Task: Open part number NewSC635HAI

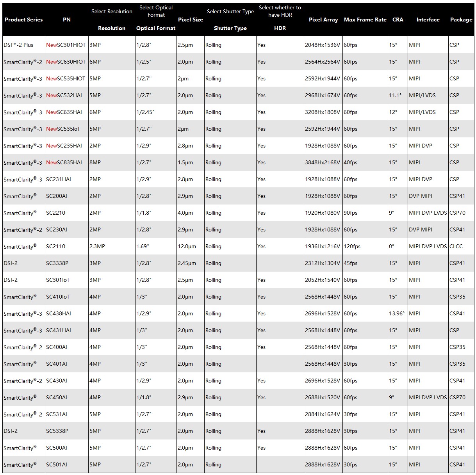Action: click(64, 112)
